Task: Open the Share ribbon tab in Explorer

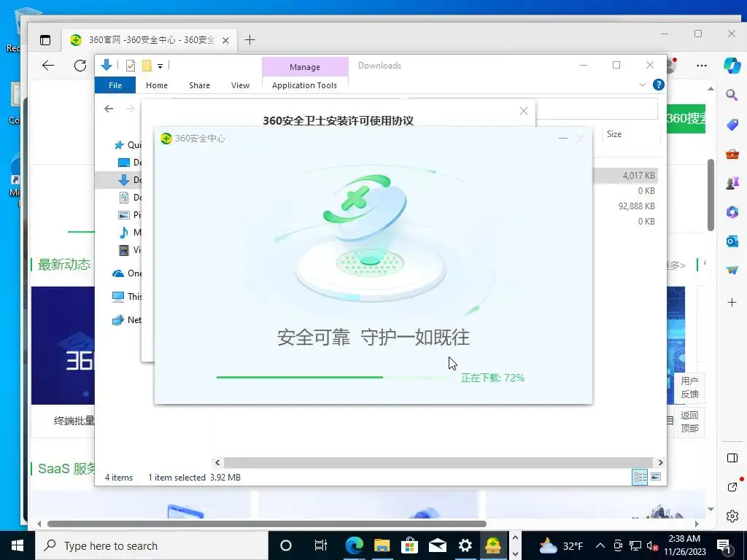Action: pos(199,85)
